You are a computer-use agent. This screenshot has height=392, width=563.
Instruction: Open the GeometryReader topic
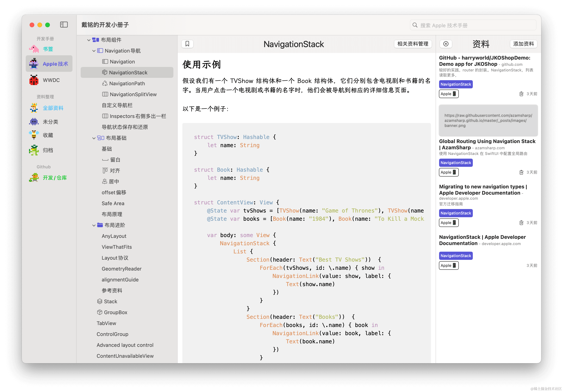coord(121,269)
